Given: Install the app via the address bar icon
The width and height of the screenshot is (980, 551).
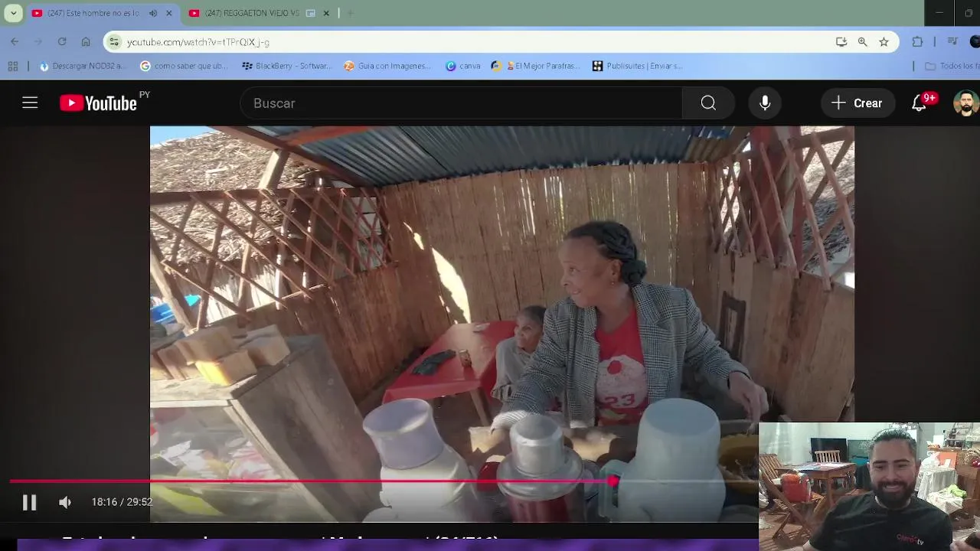Looking at the screenshot, I should pyautogui.click(x=841, y=42).
